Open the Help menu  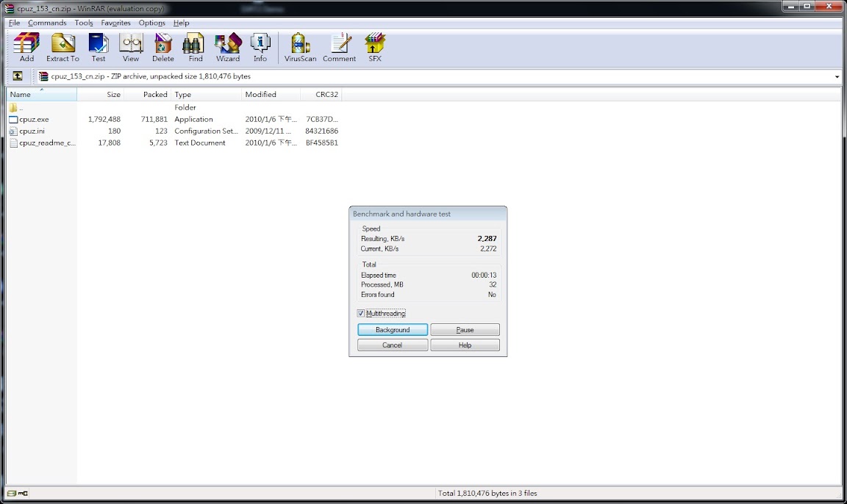181,23
